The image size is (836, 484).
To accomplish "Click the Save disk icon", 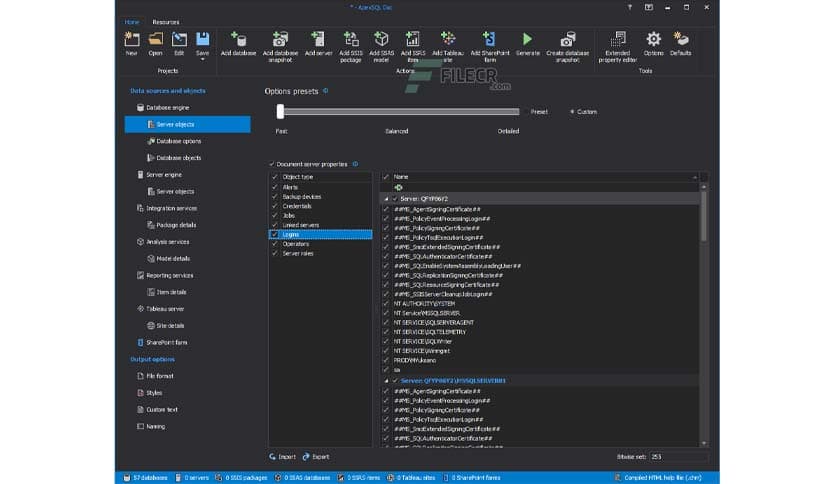I will pyautogui.click(x=203, y=39).
